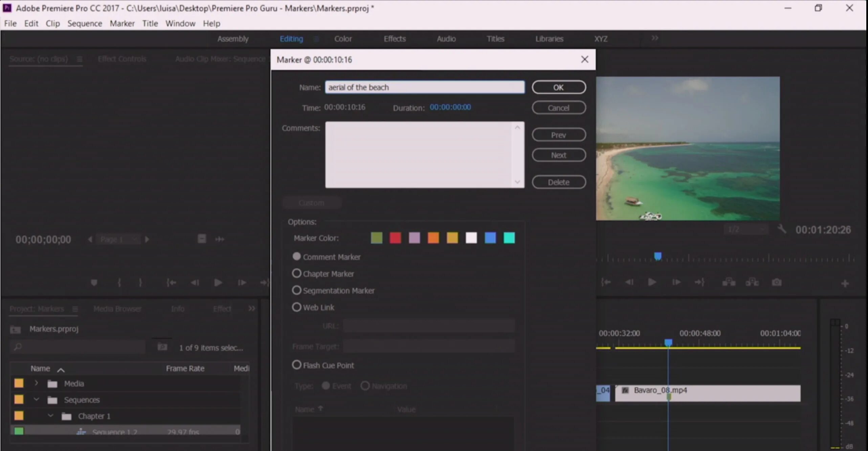Expand the Media bin folder
Image resolution: width=868 pixels, height=451 pixels.
click(36, 383)
